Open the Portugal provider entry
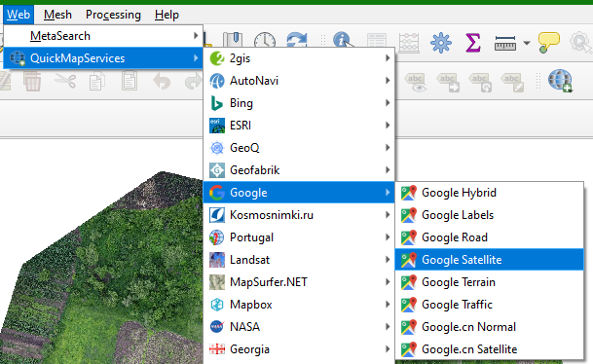 pos(299,237)
